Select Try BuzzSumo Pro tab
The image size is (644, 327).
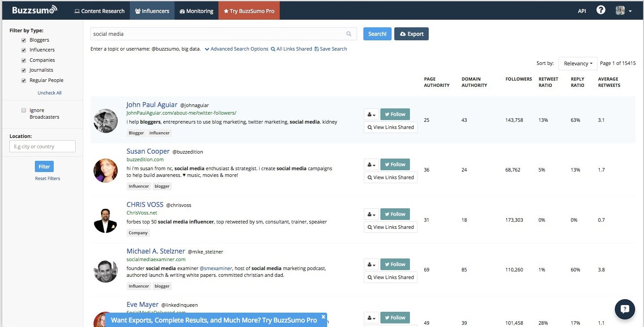point(249,11)
